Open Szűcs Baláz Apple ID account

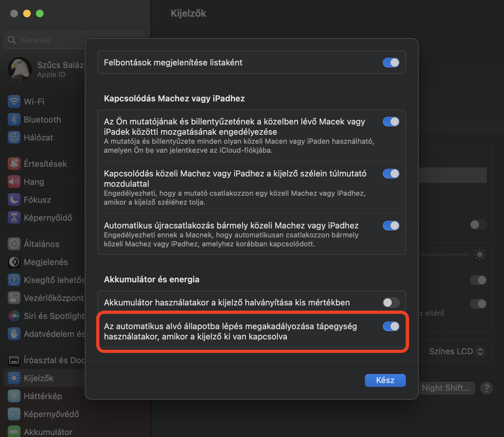tap(46, 69)
